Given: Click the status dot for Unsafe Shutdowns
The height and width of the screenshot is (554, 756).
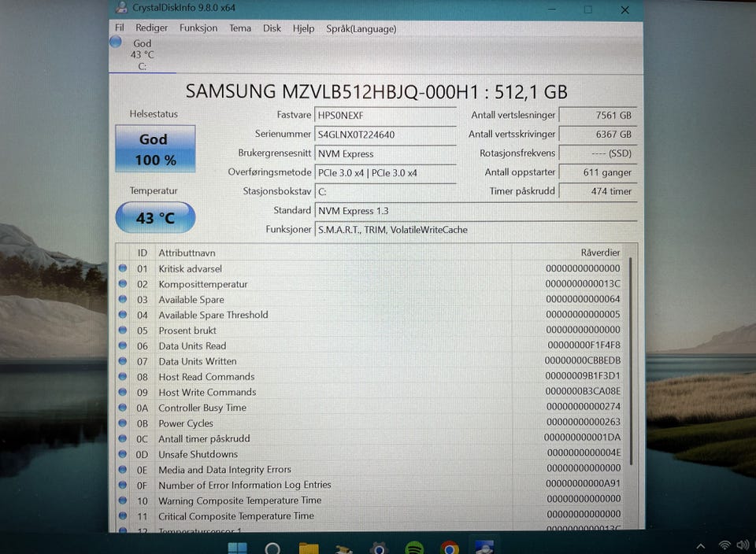Looking at the screenshot, I should (x=123, y=454).
